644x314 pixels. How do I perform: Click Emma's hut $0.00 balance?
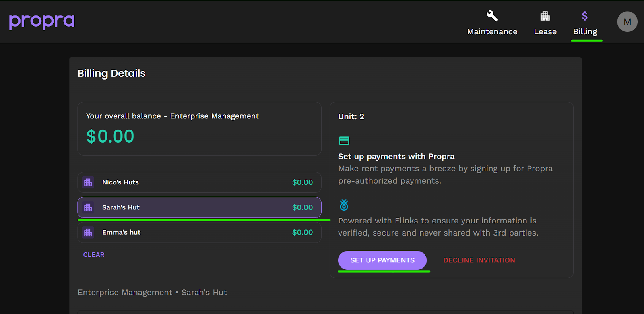302,232
